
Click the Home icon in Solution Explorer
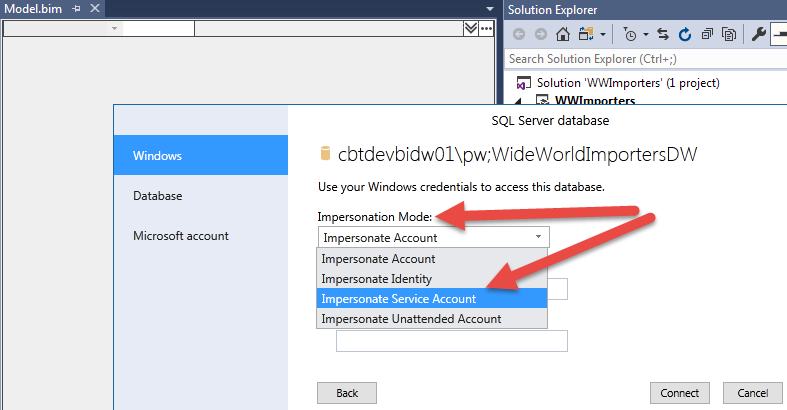[564, 34]
